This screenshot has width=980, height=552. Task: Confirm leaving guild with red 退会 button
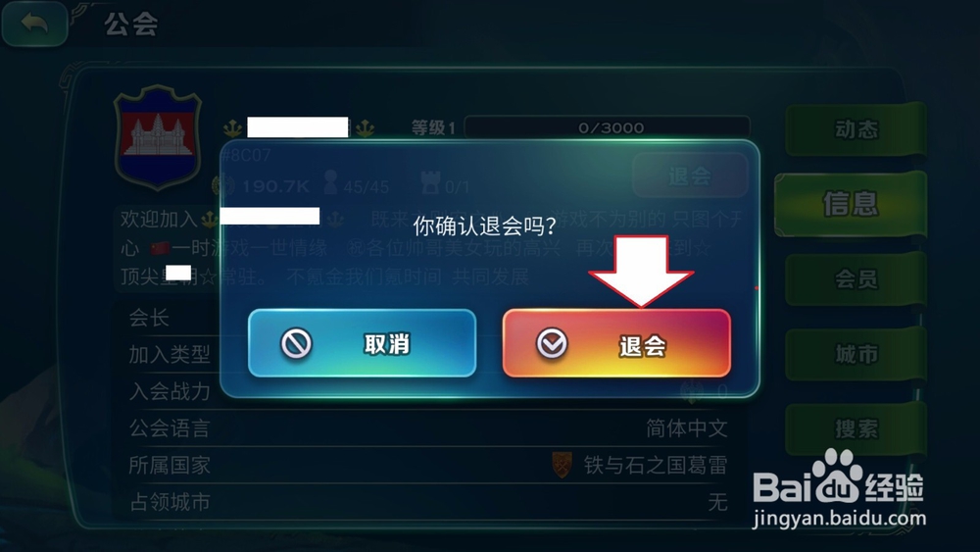click(x=616, y=343)
